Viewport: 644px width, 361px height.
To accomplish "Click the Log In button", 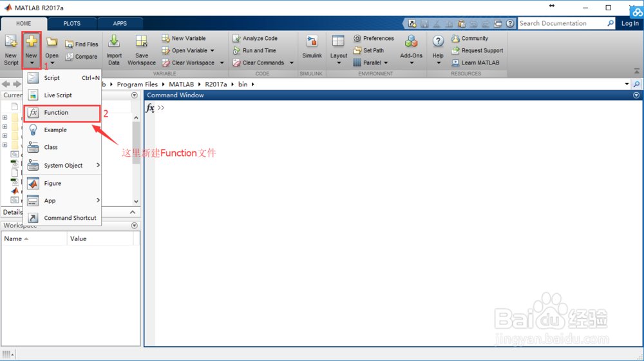I will [x=630, y=23].
